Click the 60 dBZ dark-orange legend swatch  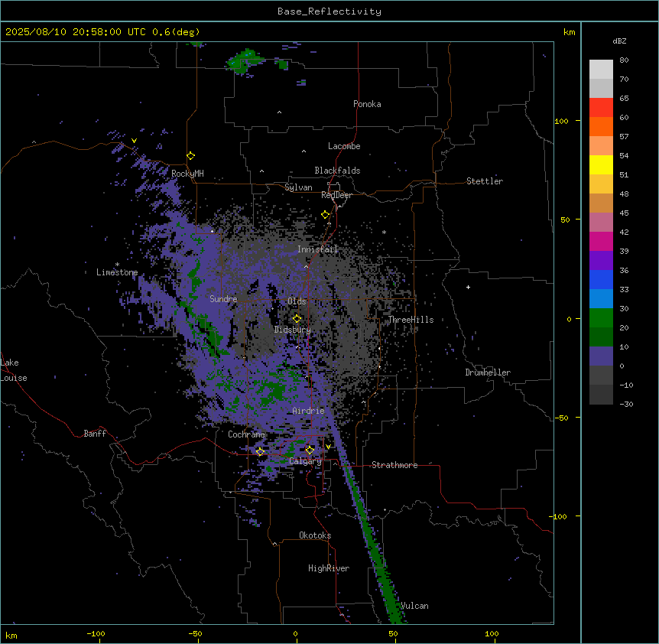(x=601, y=126)
